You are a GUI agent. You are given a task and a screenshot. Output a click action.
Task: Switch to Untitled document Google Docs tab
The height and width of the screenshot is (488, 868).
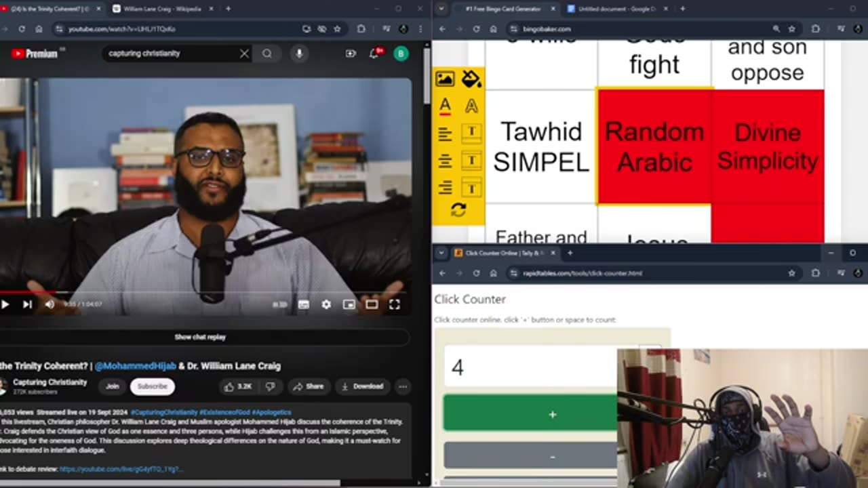click(616, 9)
